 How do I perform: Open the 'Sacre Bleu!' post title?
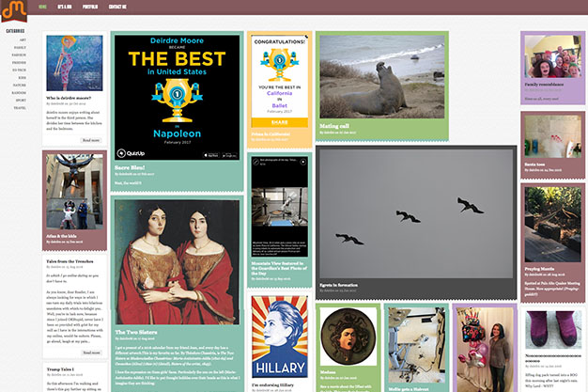point(130,167)
